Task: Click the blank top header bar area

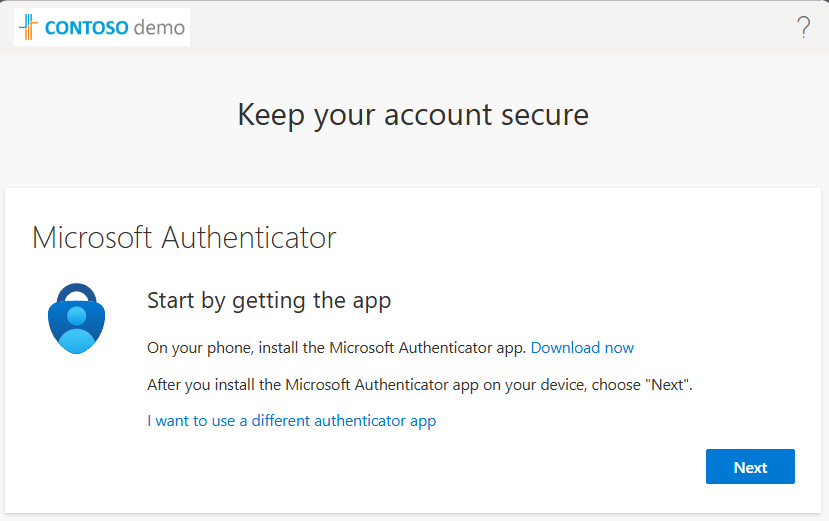Action: pos(492,27)
